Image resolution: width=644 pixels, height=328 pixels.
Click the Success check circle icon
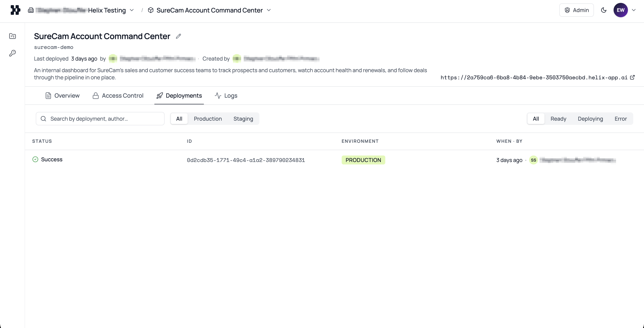[35, 159]
